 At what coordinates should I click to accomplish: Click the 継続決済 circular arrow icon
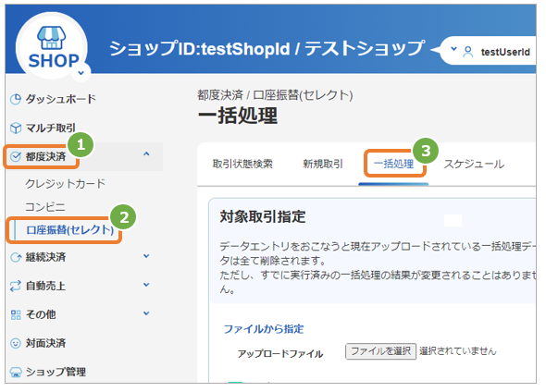[x=16, y=257]
